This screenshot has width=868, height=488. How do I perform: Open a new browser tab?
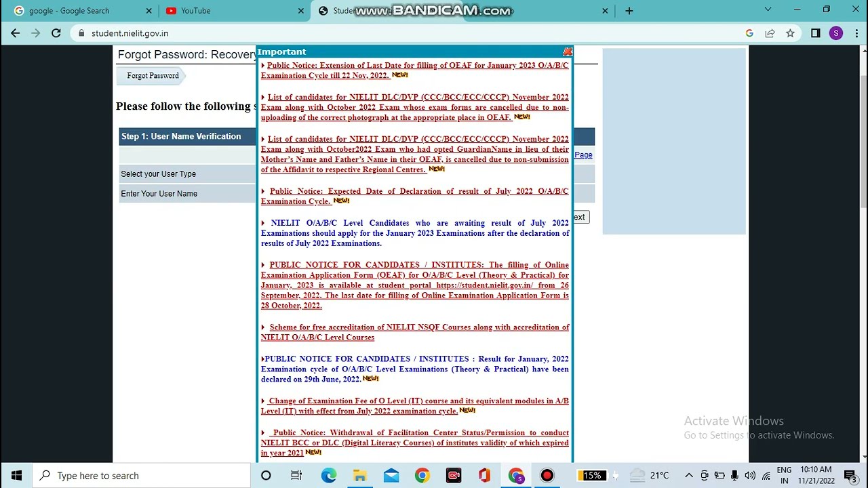(x=629, y=11)
